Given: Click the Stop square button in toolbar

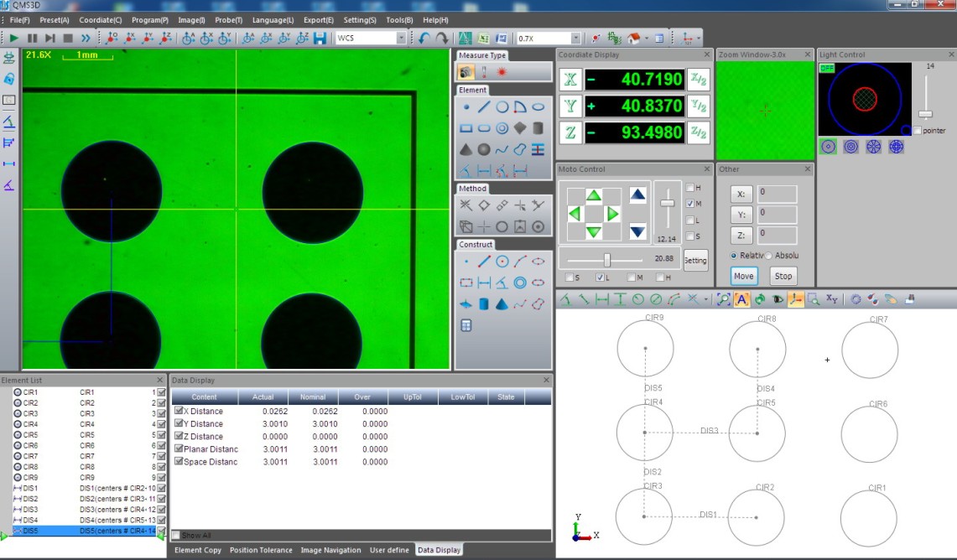Looking at the screenshot, I should (68, 38).
